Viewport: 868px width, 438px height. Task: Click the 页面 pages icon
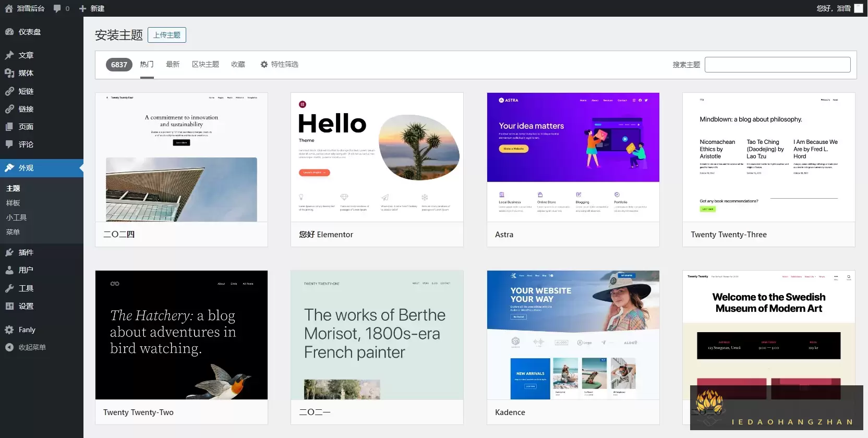[x=9, y=127]
